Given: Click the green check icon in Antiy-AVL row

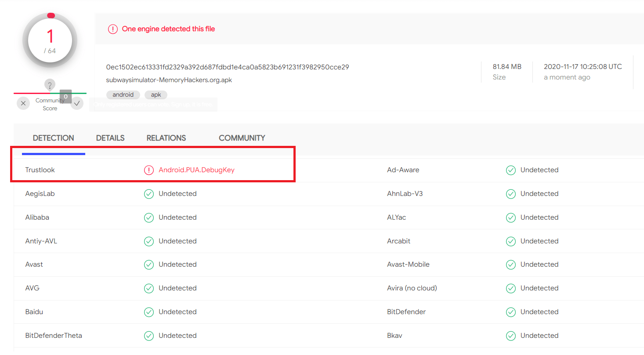Looking at the screenshot, I should (149, 241).
